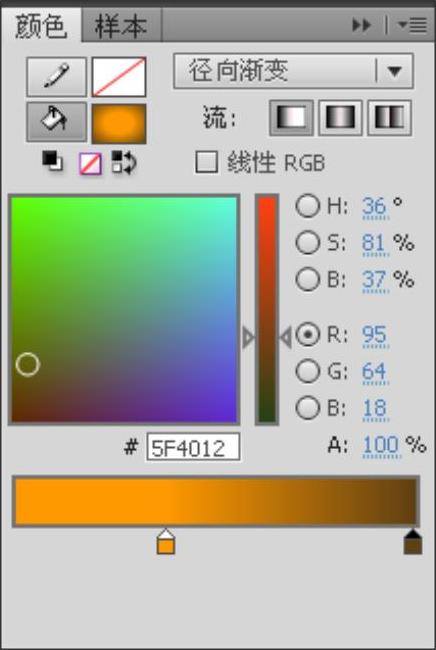Open the panel options menu
This screenshot has height=650, width=436.
click(412, 26)
